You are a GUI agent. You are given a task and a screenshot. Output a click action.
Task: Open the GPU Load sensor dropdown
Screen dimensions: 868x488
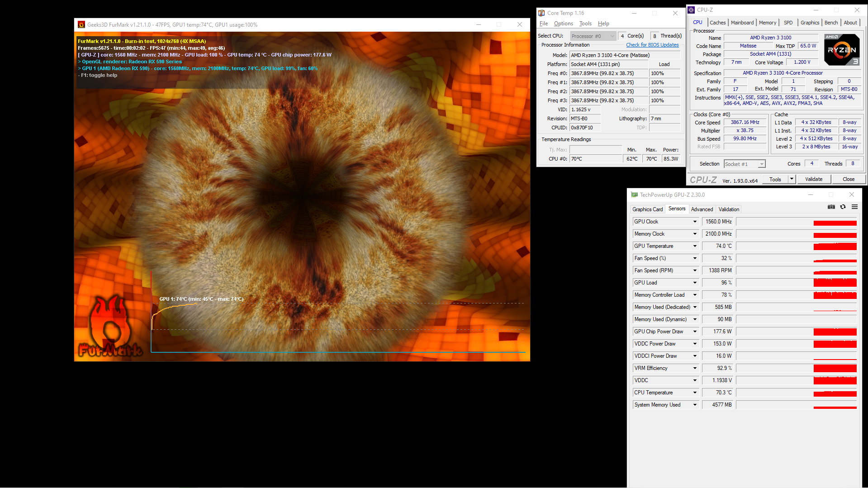click(695, 283)
